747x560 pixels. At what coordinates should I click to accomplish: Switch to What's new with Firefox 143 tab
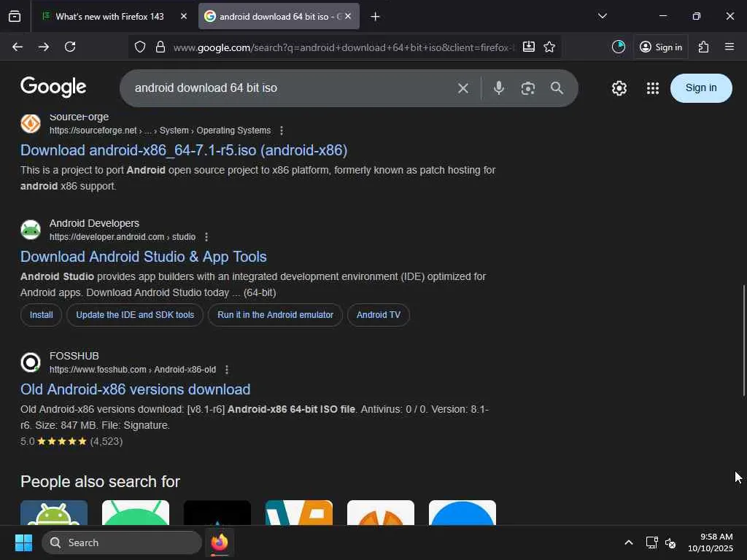(109, 16)
